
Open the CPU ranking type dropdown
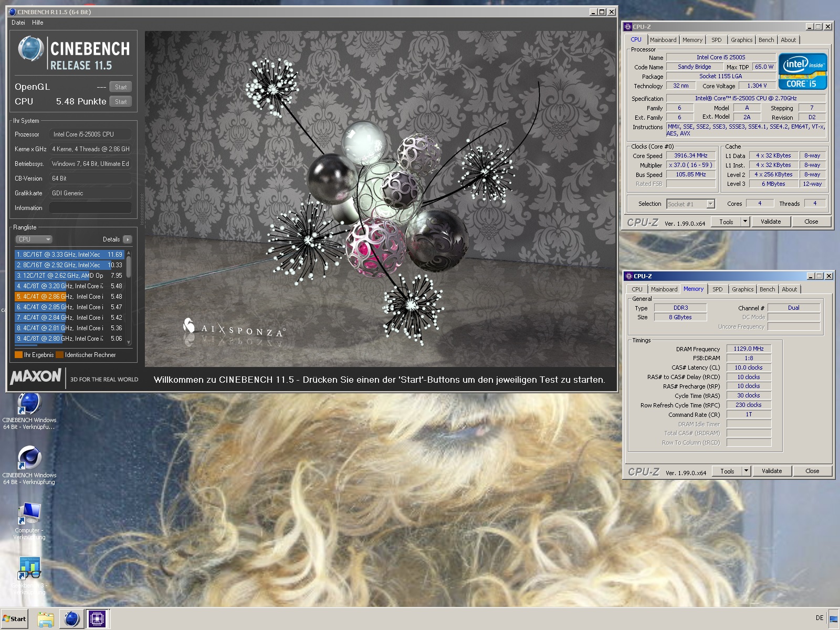click(x=34, y=239)
